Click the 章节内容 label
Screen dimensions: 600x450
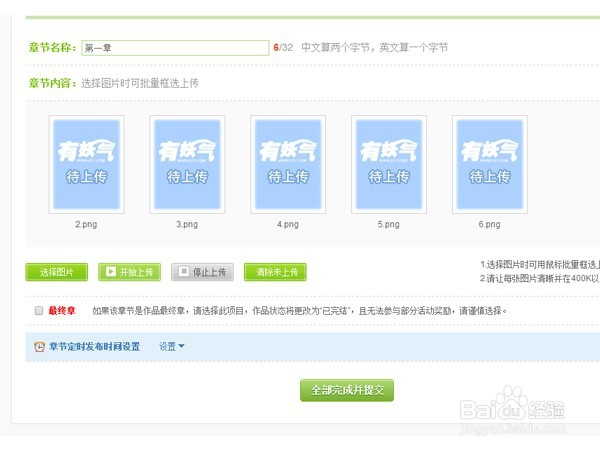click(53, 83)
